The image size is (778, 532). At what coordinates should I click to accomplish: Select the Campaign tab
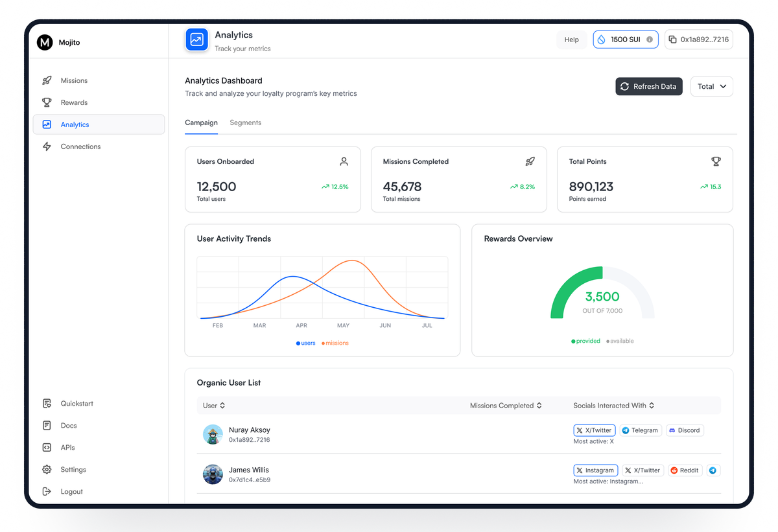pyautogui.click(x=201, y=122)
